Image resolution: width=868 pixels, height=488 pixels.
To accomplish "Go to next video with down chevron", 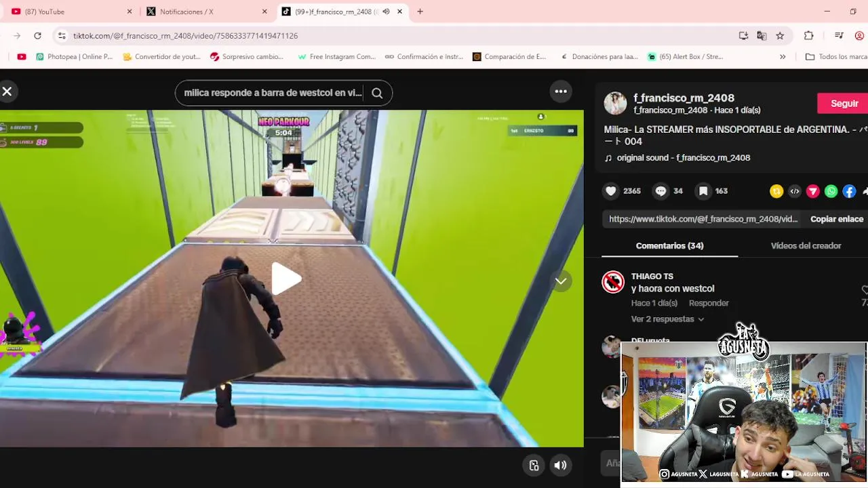I will point(561,281).
